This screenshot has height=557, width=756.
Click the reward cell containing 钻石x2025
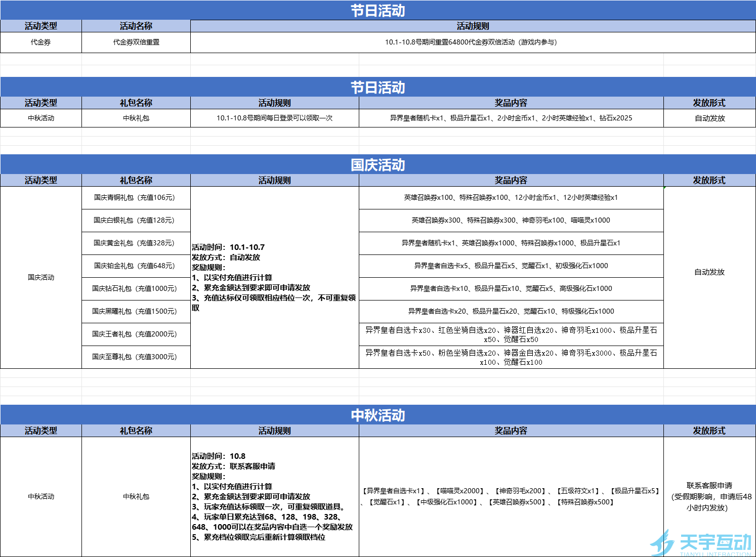(x=511, y=118)
